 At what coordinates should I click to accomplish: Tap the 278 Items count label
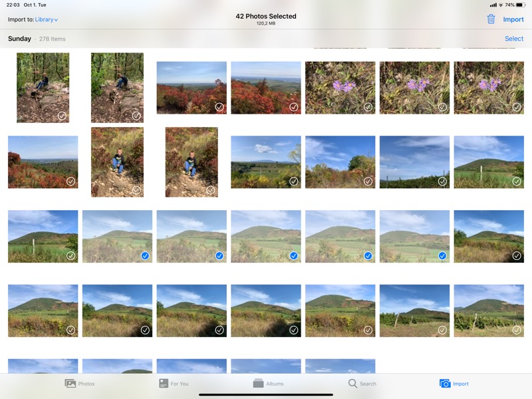point(53,39)
